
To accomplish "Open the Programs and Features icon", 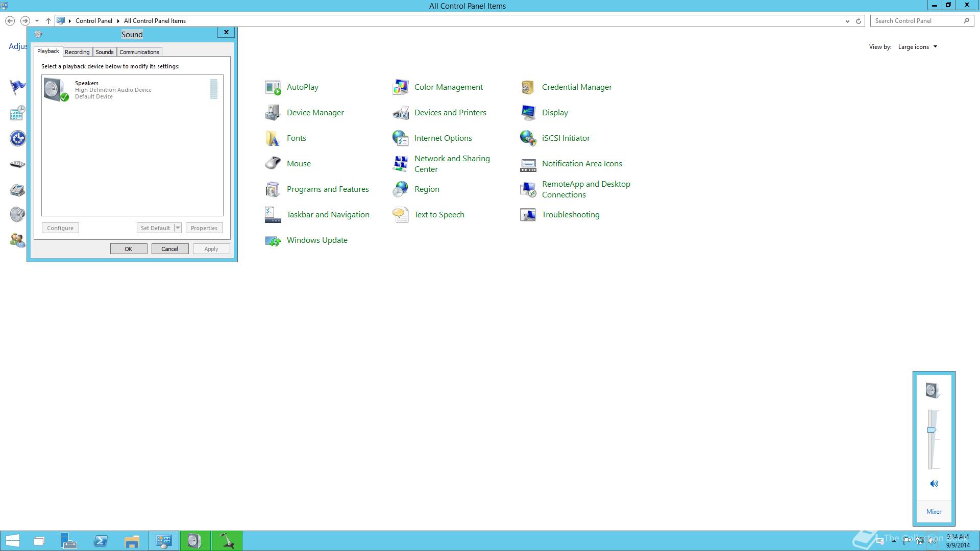I will (x=273, y=189).
